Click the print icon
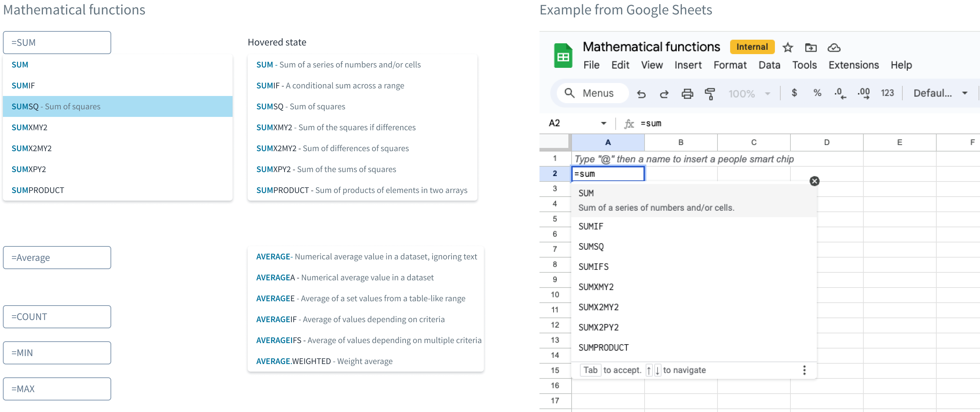The image size is (980, 412). click(687, 93)
